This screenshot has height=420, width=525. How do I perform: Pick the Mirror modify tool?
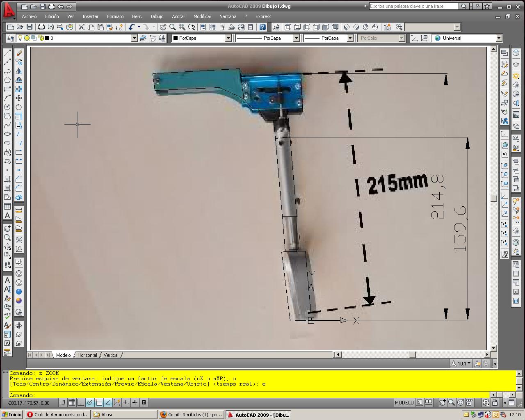pyautogui.click(x=19, y=71)
